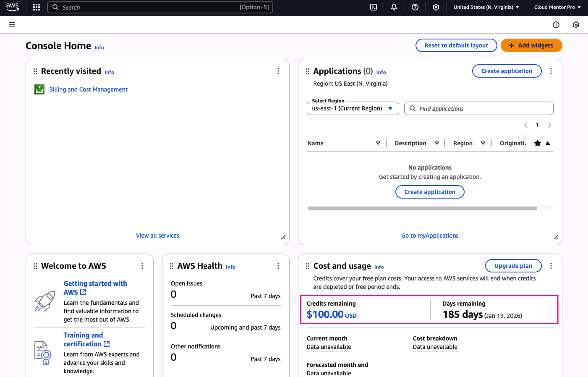Click Create application button in widget header
This screenshot has height=377, width=588.
pyautogui.click(x=507, y=71)
